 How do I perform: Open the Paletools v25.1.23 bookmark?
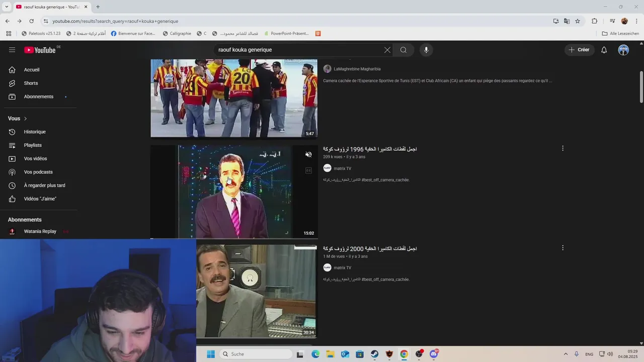(x=41, y=34)
